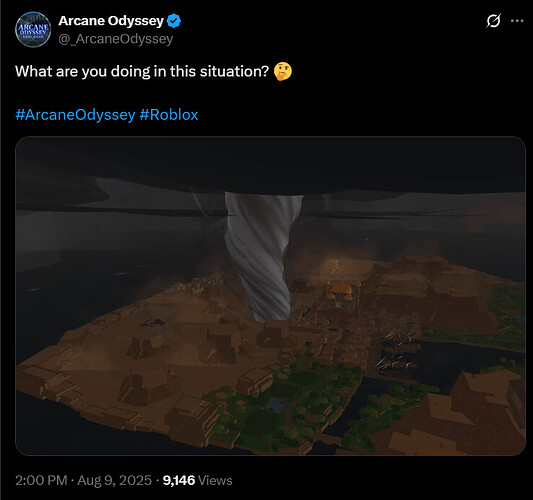Image resolution: width=533 pixels, height=500 pixels.
Task: Click the tweet text about this situation
Action: click(x=142, y=71)
